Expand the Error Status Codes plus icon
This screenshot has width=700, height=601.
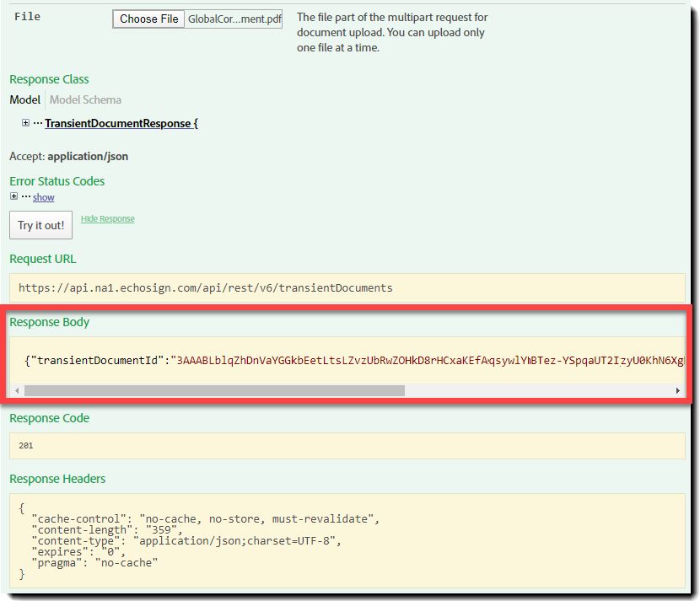(x=13, y=196)
